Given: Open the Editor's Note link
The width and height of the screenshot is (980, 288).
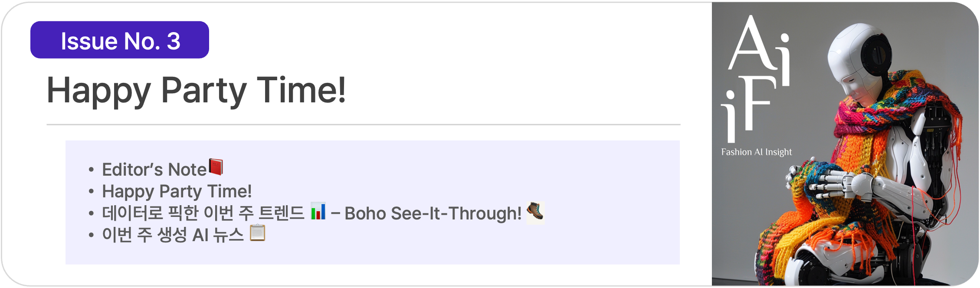Looking at the screenshot, I should [x=154, y=170].
